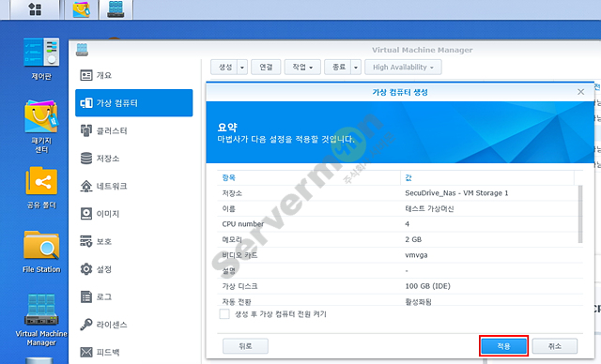Select the CPU number row label
The width and height of the screenshot is (601, 364).
click(243, 224)
